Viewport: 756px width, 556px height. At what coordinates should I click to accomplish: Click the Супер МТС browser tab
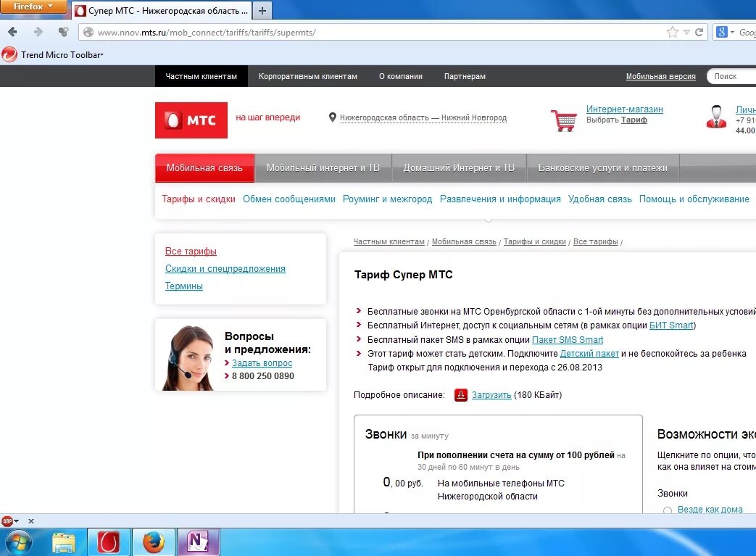tap(162, 11)
